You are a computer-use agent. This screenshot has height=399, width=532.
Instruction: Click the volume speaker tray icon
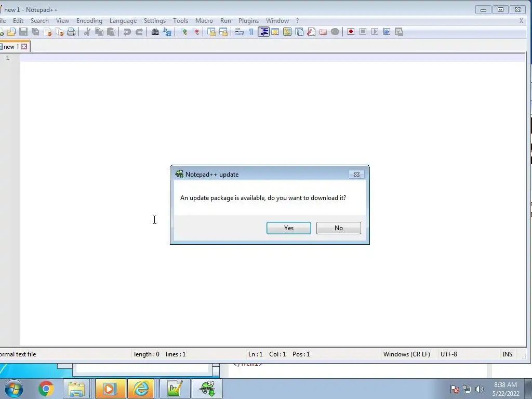[x=480, y=389]
